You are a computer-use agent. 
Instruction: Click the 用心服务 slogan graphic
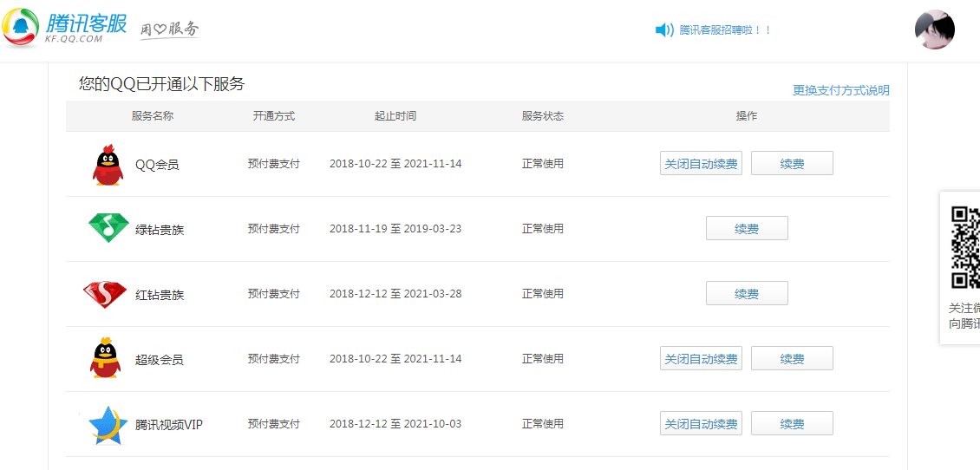click(169, 29)
